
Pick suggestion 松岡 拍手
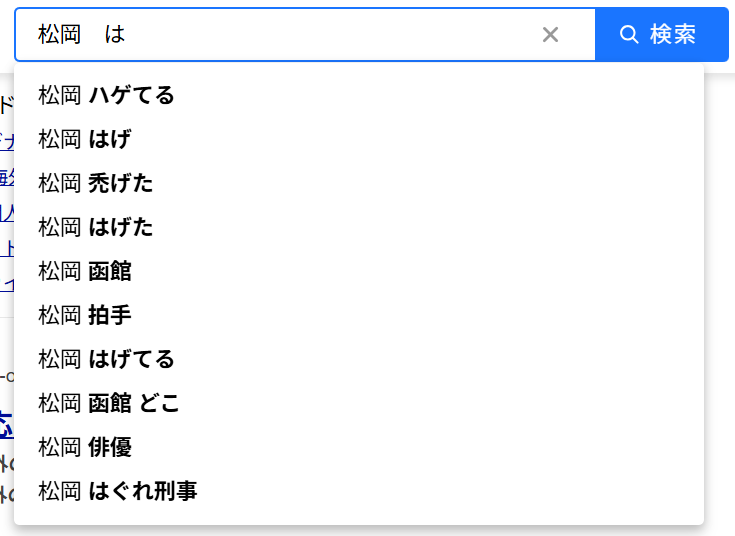click(359, 315)
